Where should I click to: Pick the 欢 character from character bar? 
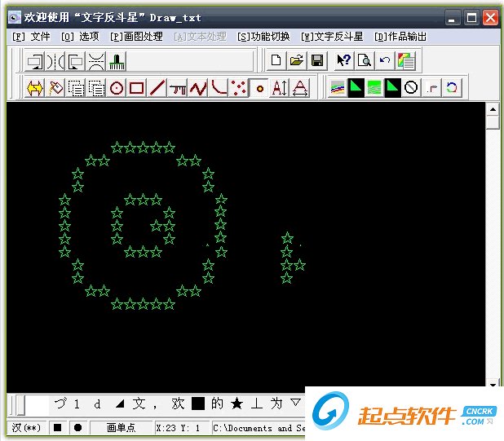pyautogui.click(x=178, y=404)
